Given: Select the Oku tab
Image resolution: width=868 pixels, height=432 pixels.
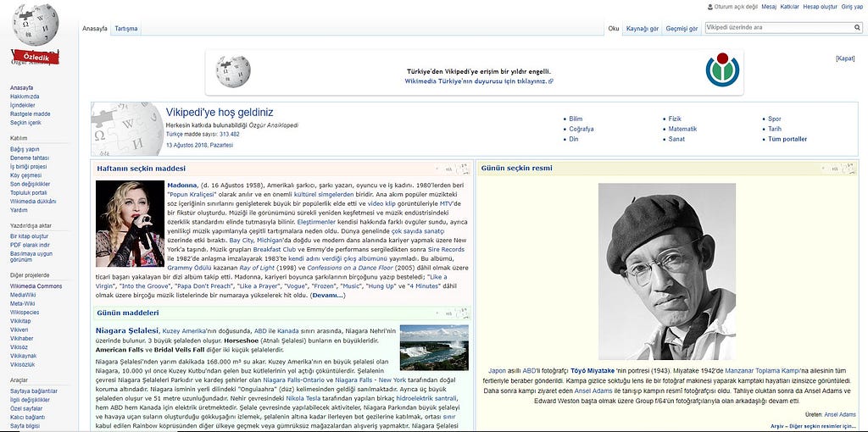Looking at the screenshot, I should pyautogui.click(x=614, y=29).
